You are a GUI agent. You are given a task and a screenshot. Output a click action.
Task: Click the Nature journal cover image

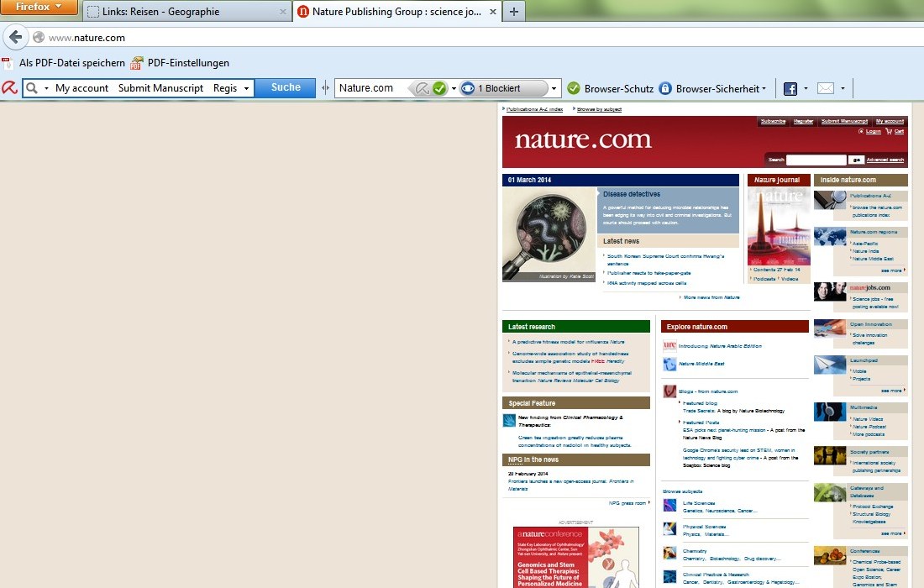click(779, 226)
